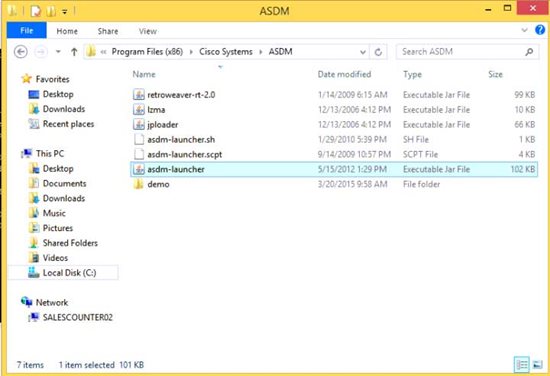
Task: Sort by the Date modified column header
Action: coord(344,74)
